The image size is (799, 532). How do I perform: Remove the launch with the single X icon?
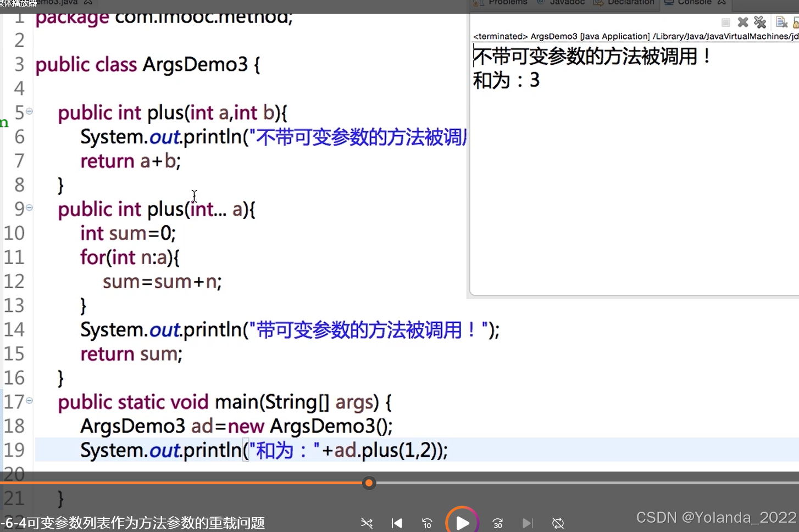coord(743,22)
